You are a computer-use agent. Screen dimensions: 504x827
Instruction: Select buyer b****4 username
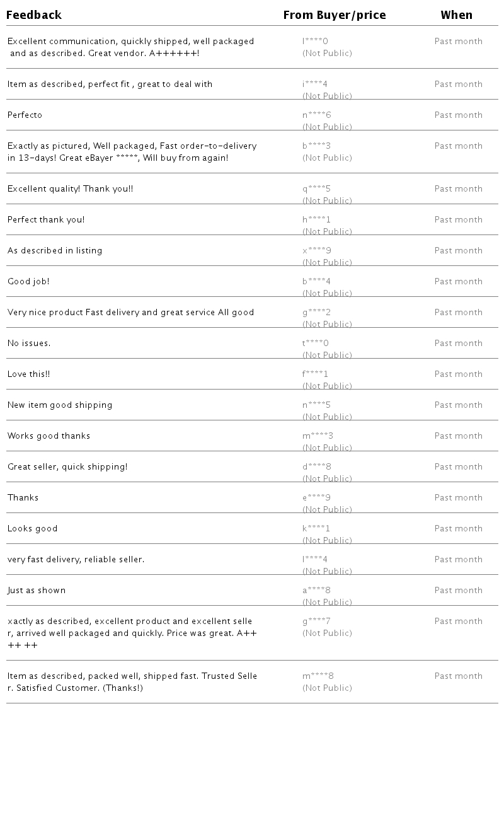317,282
